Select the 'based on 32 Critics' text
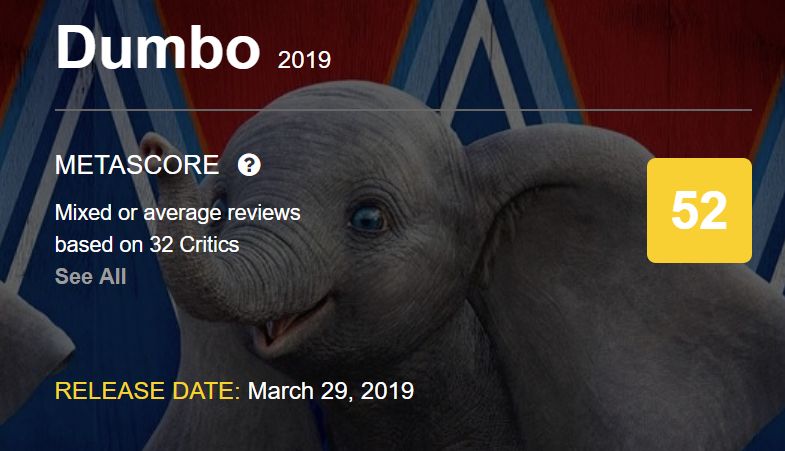 (147, 245)
